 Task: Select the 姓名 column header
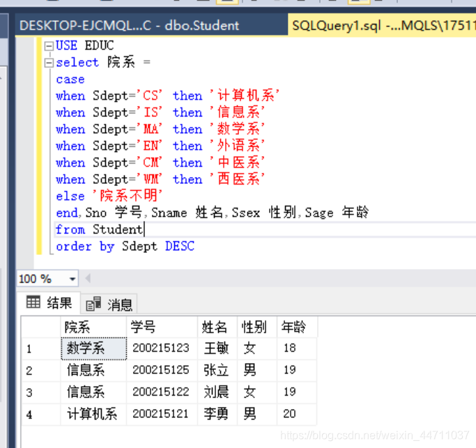[217, 327]
